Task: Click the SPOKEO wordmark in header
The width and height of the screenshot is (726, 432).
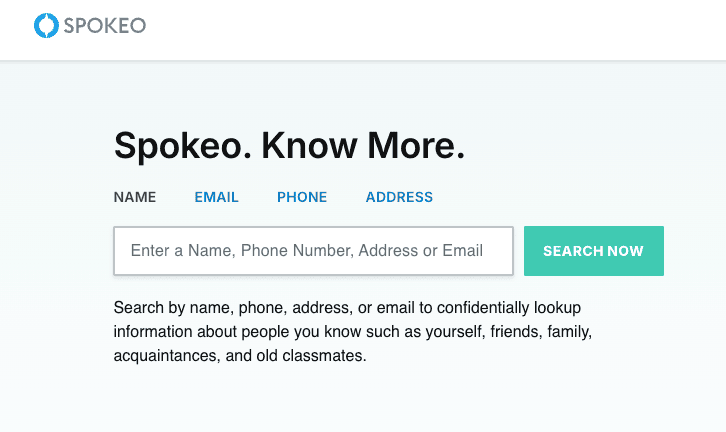Action: (x=105, y=26)
